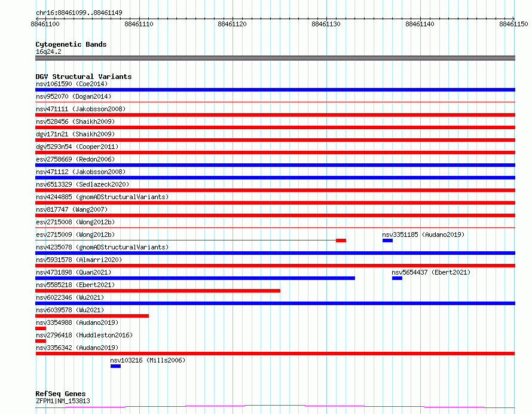Select the blue nsv4731898 variant bar
Viewport: 532px width, 414px height.
[195, 278]
